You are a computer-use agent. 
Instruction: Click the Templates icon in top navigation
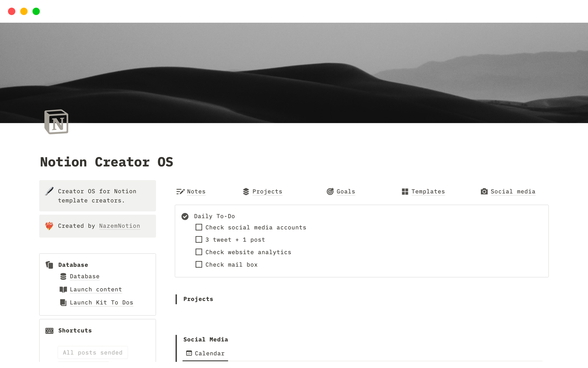pos(404,191)
